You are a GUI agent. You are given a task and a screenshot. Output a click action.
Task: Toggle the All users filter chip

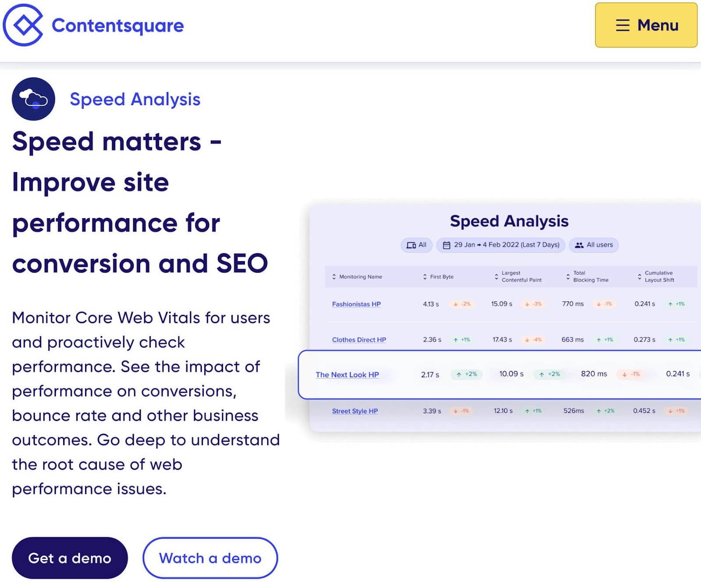point(594,245)
